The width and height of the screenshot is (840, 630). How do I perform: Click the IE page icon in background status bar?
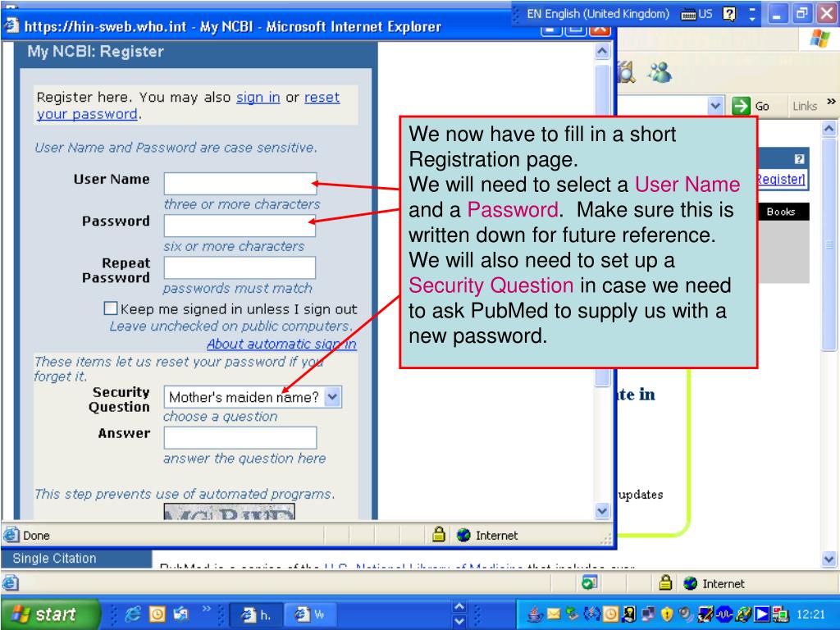(11, 583)
